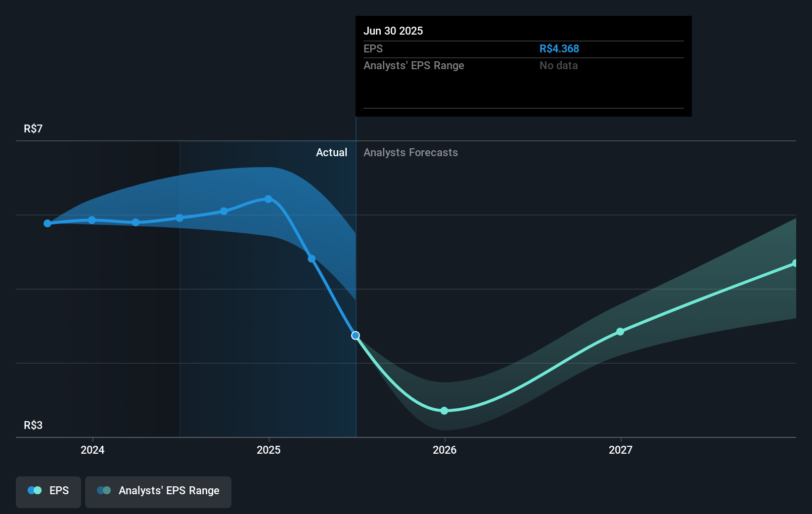The height and width of the screenshot is (514, 812).
Task: Click the 2024 EPS data point
Action: coord(91,220)
